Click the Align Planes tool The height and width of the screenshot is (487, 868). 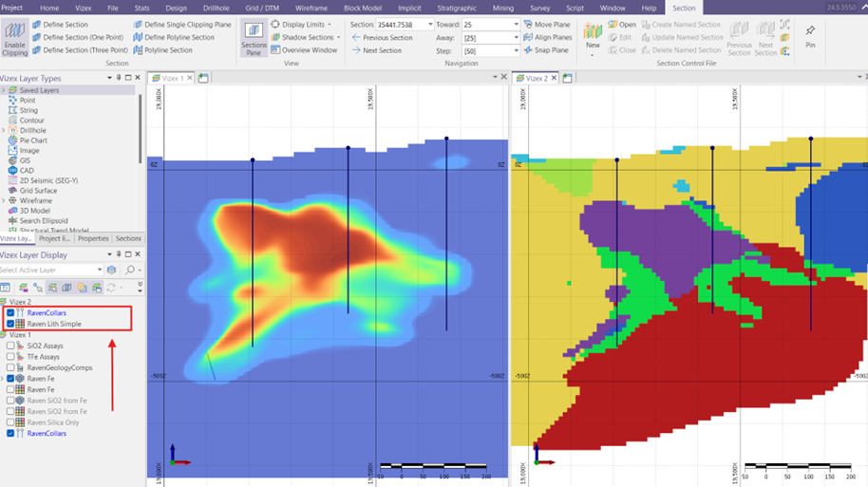coord(547,37)
